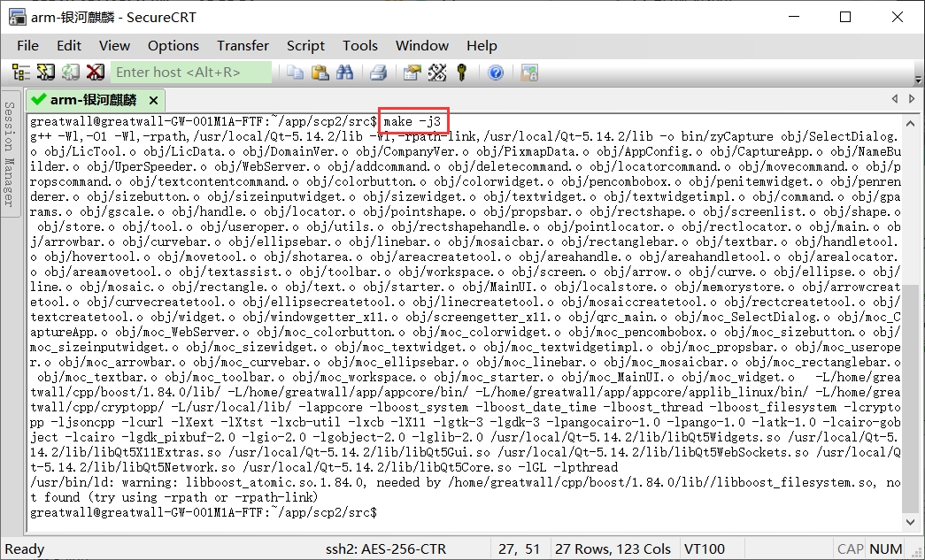Click the Print printer icon

point(378,73)
